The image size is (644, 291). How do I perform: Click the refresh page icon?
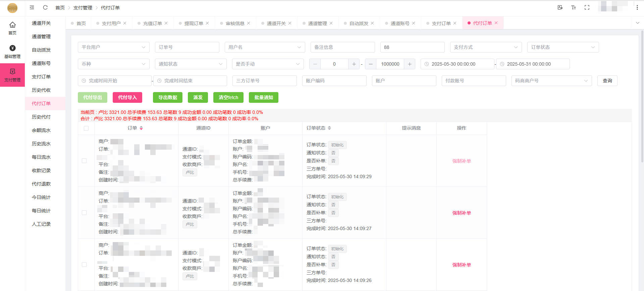click(x=45, y=7)
